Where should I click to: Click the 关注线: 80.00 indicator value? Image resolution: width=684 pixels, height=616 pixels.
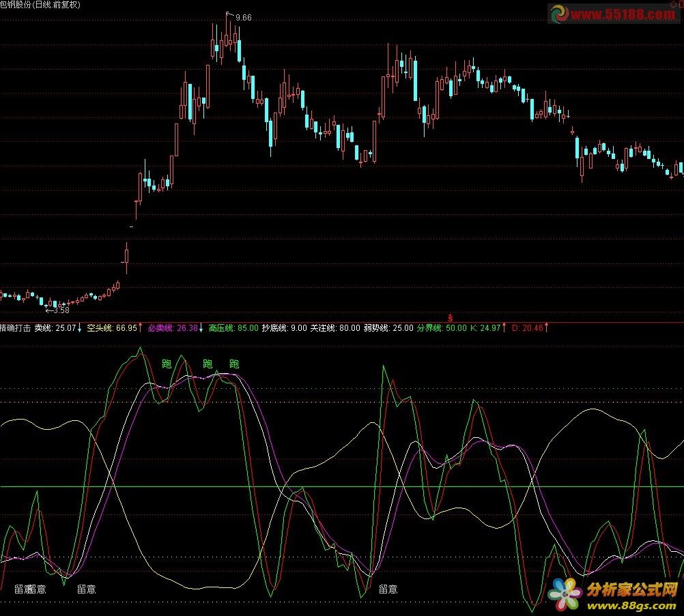tap(335, 328)
